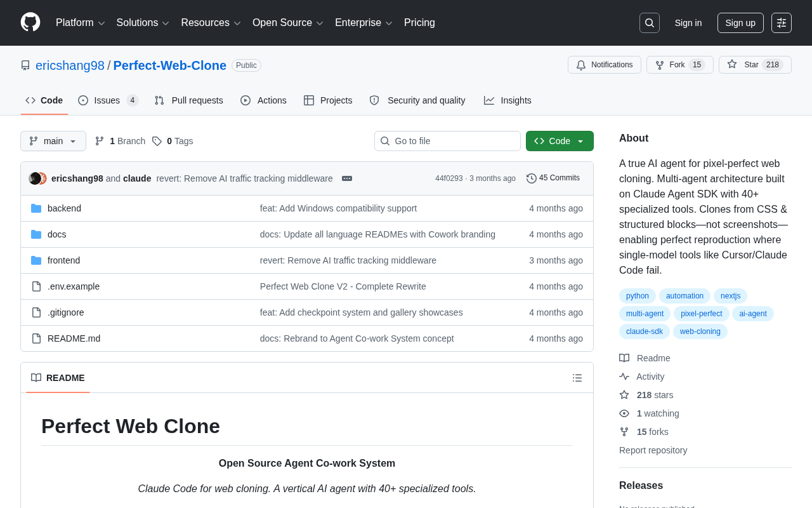
Task: Open the Readme book icon in About
Action: coord(624,358)
